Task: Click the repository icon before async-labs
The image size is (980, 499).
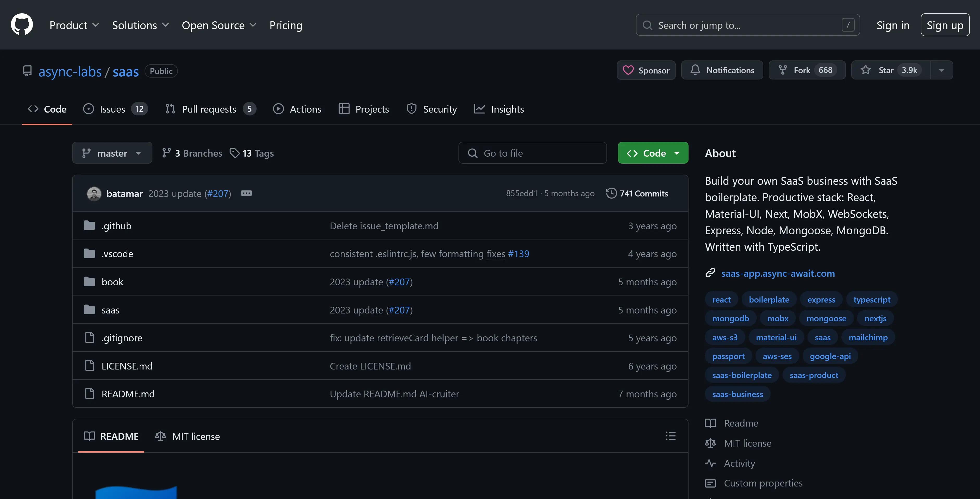Action: [x=27, y=71]
